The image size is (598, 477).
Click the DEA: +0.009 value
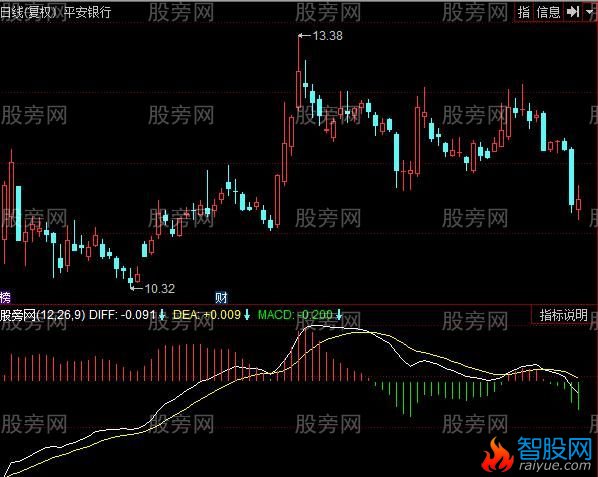click(207, 315)
